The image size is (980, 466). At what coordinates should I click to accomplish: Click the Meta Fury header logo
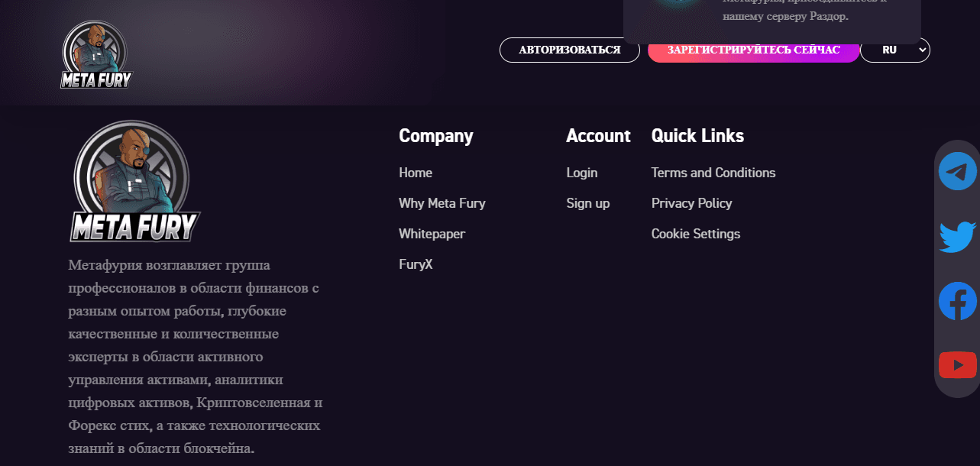pos(96,54)
